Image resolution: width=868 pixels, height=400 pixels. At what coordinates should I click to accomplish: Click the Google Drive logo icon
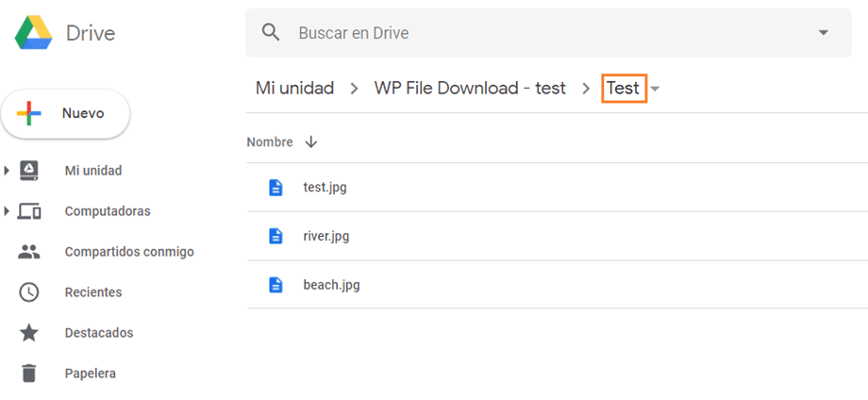33,33
